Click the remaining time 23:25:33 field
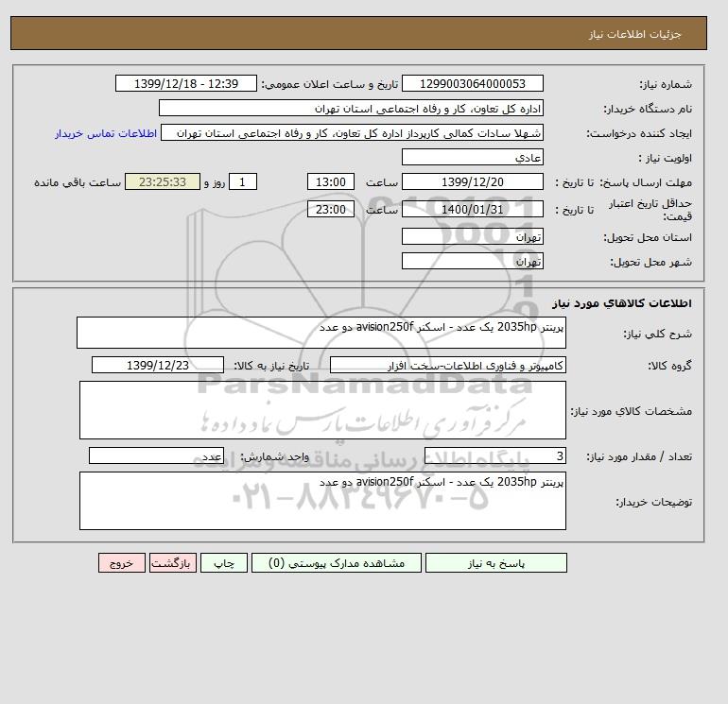The width and height of the screenshot is (728, 704). click(163, 182)
